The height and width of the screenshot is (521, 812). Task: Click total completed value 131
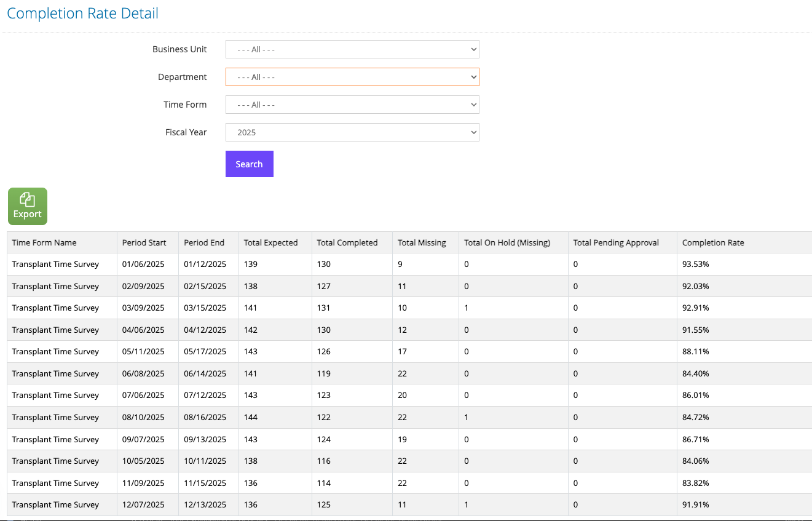click(x=352, y=308)
